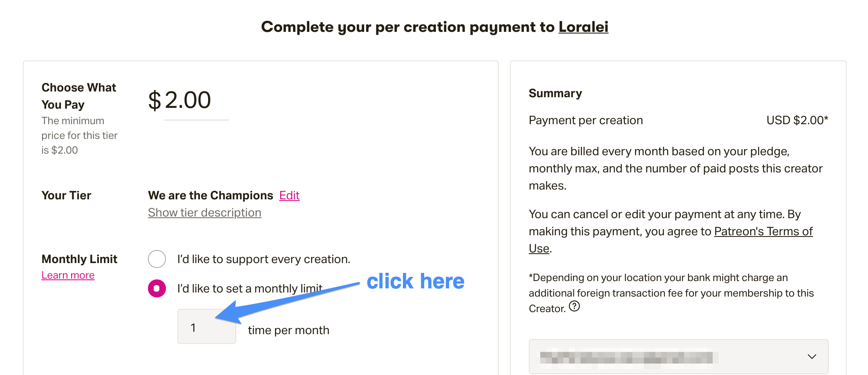Image resolution: width=868 pixels, height=375 pixels.
Task: Visit Loralei's creator page
Action: point(583,27)
